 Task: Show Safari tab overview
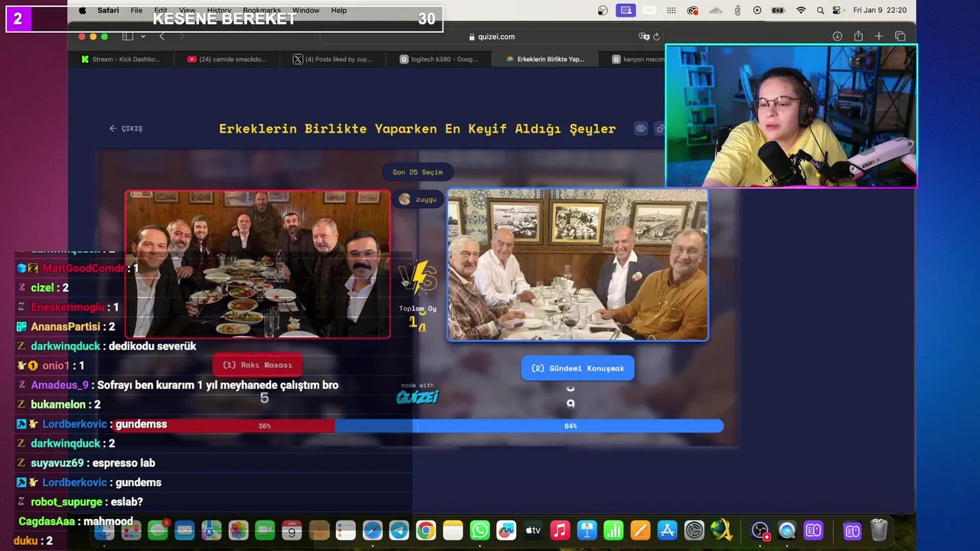(x=900, y=36)
